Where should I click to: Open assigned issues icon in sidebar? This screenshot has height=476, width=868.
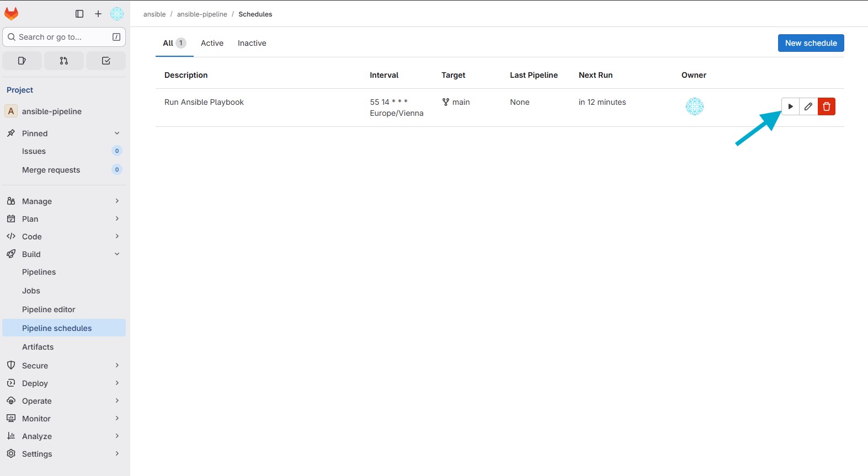coord(22,61)
